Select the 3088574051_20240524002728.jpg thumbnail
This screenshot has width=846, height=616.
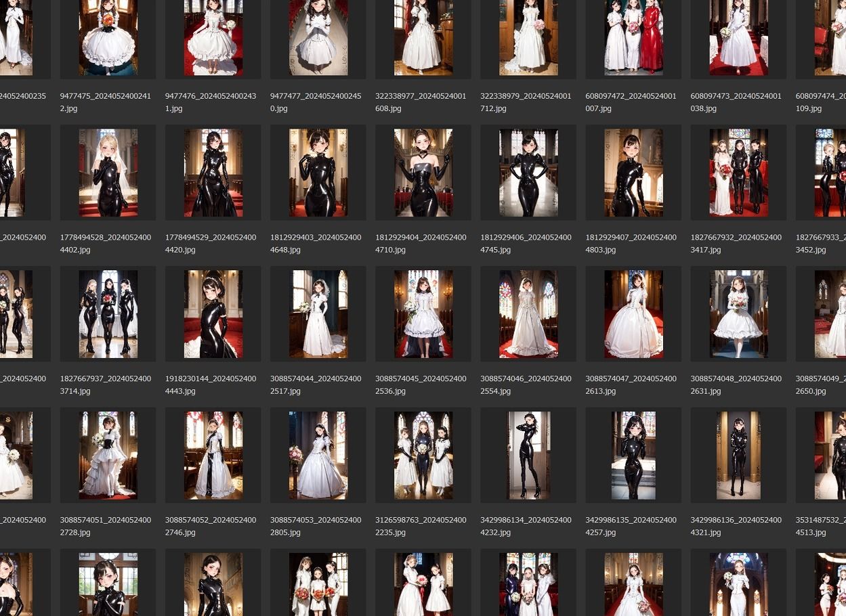(108, 455)
